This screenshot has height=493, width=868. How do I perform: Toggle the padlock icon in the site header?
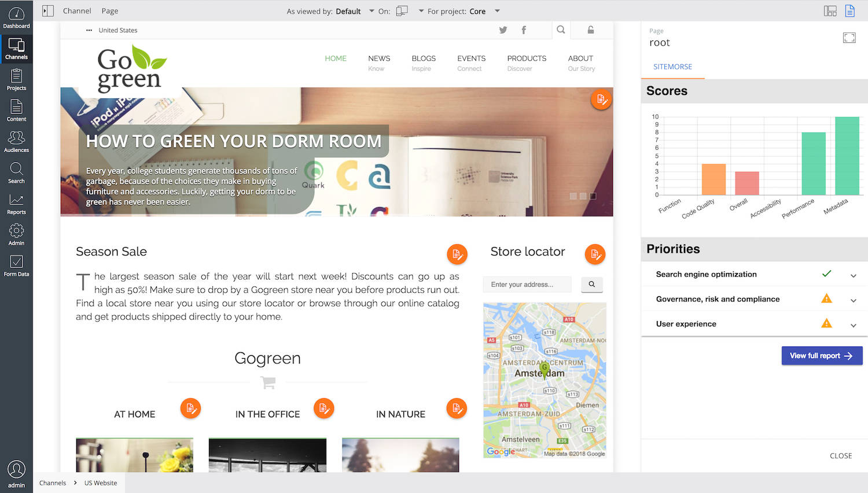click(x=590, y=30)
